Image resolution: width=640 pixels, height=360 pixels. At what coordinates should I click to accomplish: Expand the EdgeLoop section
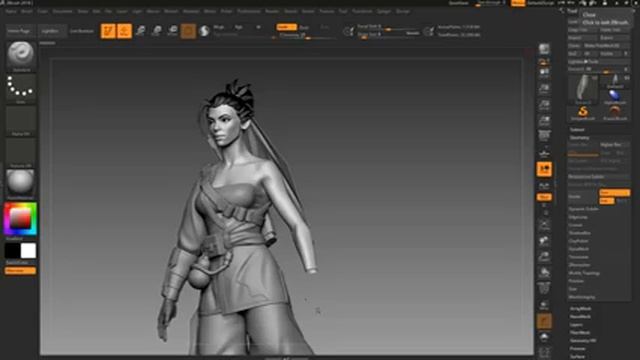click(x=578, y=217)
